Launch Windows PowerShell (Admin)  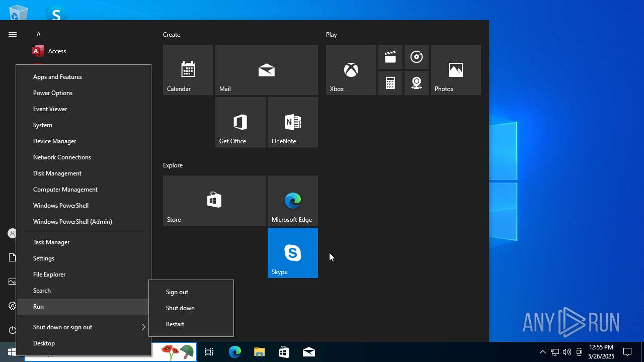[x=84, y=222]
